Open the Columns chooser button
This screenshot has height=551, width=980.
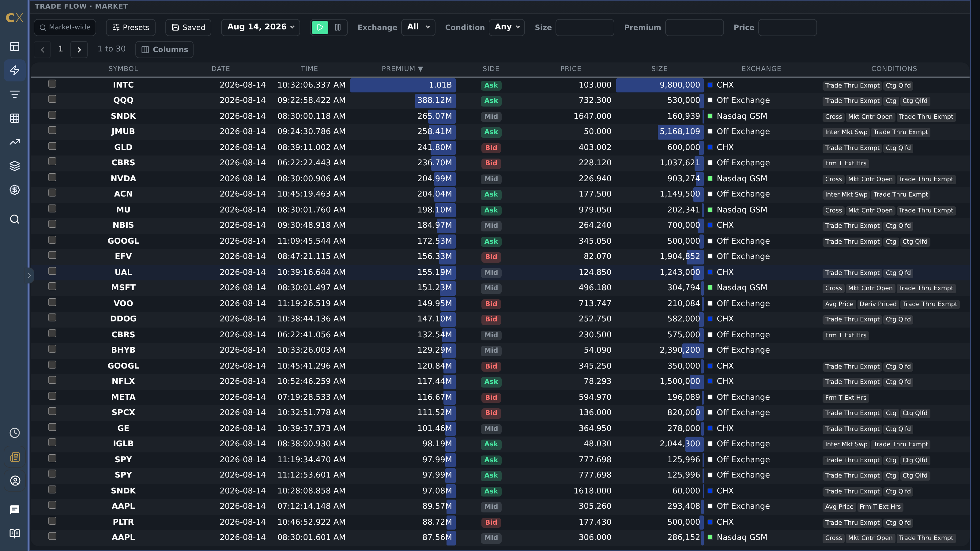(164, 49)
